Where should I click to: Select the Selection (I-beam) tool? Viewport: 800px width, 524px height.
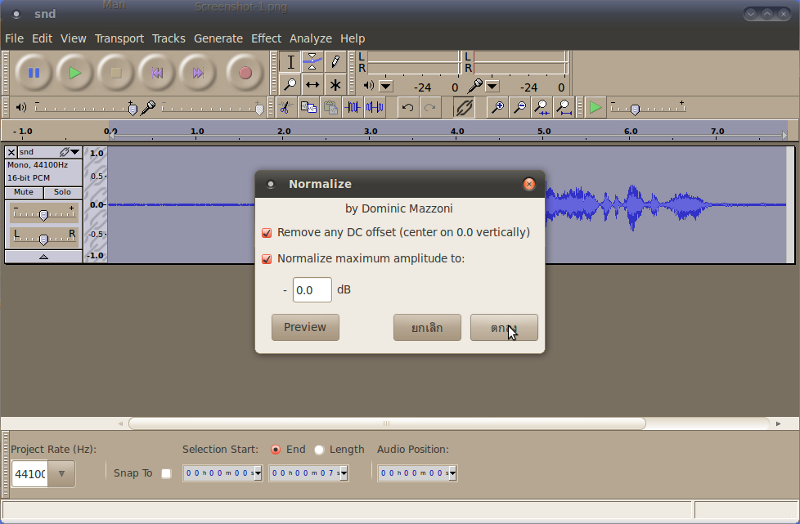click(x=290, y=62)
